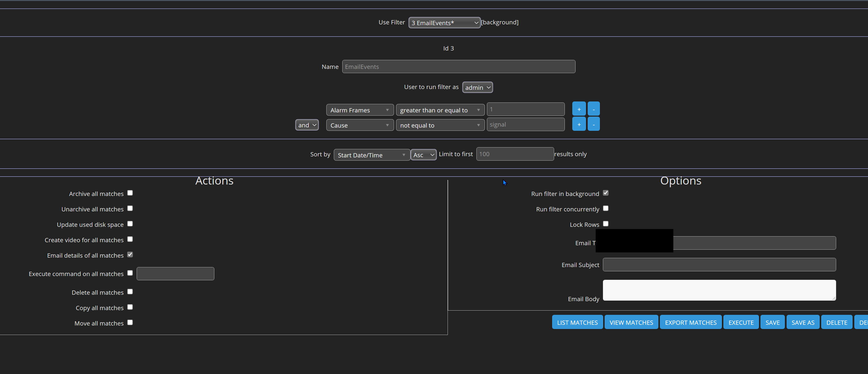The width and height of the screenshot is (868, 374).
Task: Focus the execute command text field
Action: 175,274
